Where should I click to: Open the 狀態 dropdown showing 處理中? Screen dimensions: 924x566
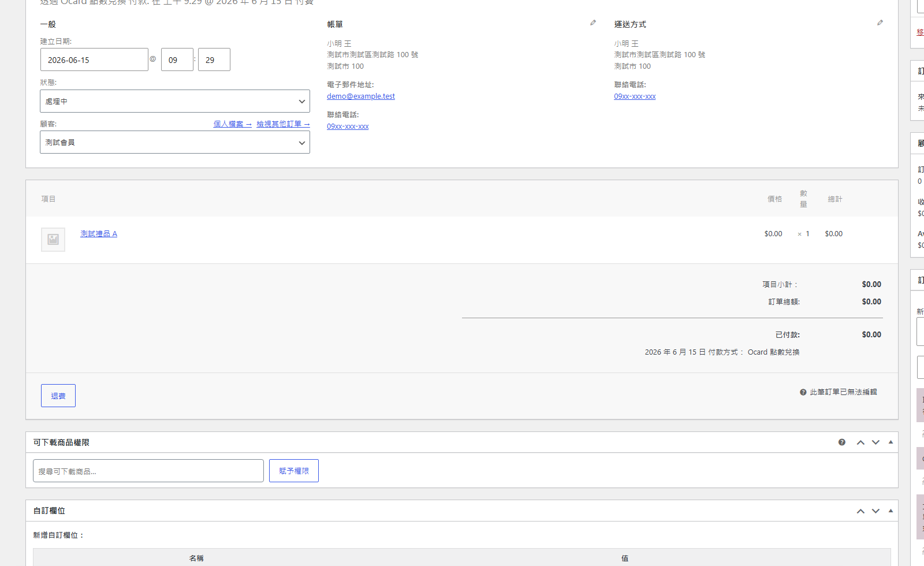coord(175,101)
